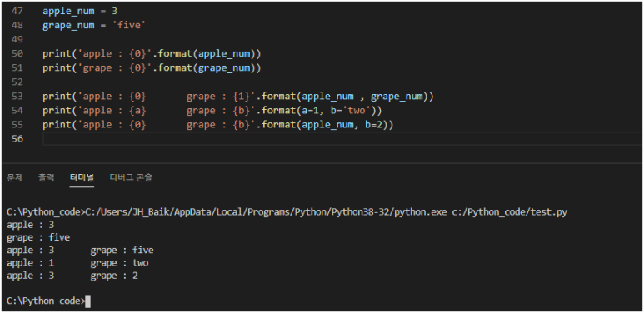Click line number 48 in gutter
The width and height of the screenshot is (644, 313).
pos(17,26)
